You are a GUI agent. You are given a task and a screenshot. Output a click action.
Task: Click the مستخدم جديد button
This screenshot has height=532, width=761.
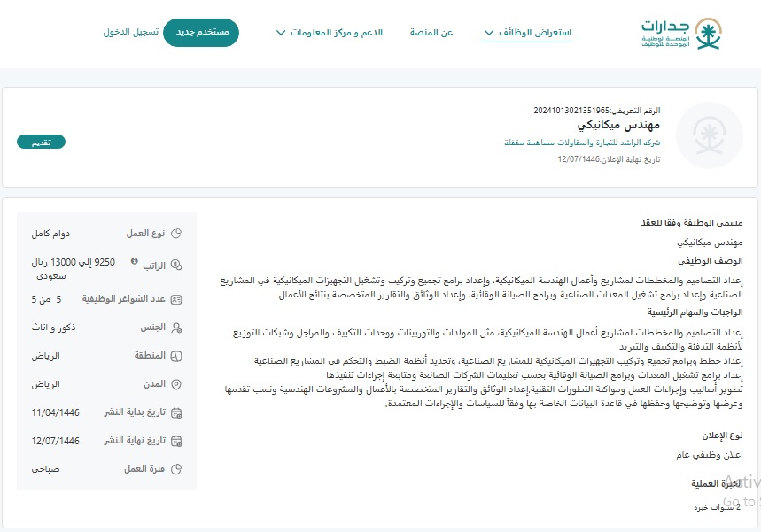[201, 33]
